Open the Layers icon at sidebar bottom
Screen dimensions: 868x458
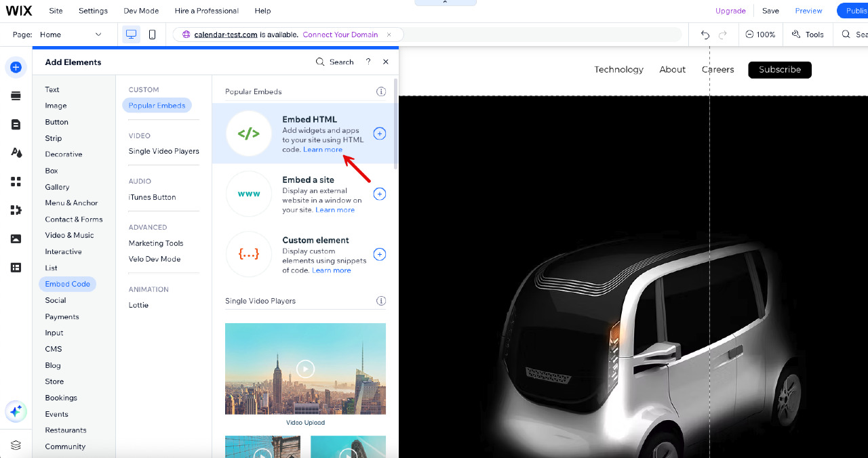click(16, 445)
